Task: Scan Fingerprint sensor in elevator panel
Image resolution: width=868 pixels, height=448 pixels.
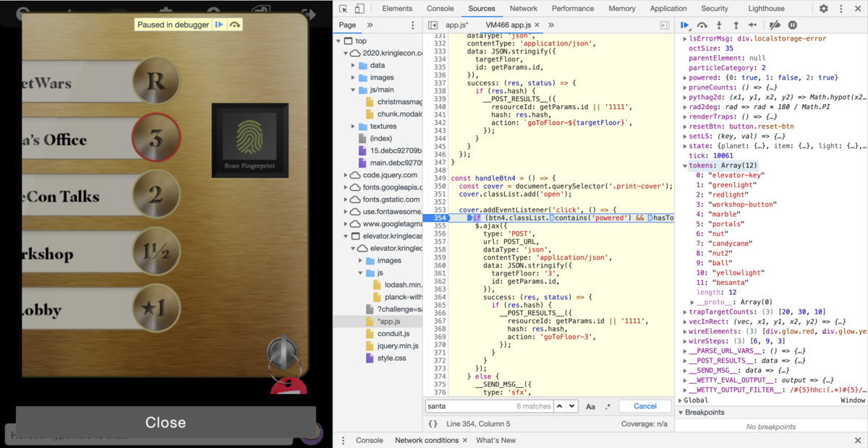Action: coord(250,141)
